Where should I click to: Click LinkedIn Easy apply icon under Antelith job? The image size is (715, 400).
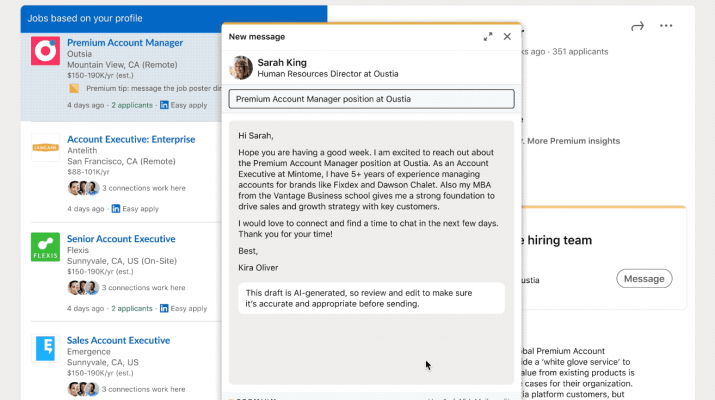116,208
